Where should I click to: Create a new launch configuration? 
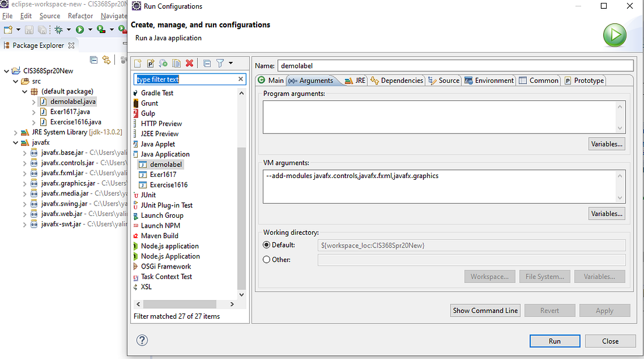[x=138, y=62]
